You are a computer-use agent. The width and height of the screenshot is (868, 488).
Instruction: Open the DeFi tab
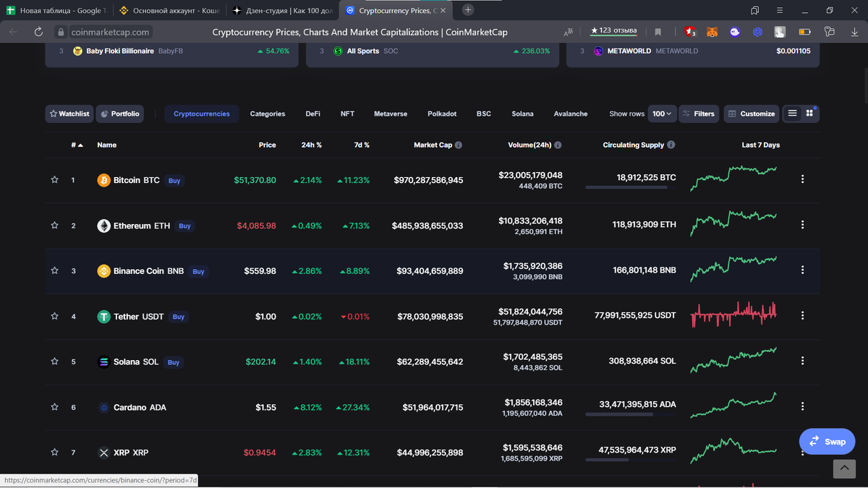click(x=312, y=114)
